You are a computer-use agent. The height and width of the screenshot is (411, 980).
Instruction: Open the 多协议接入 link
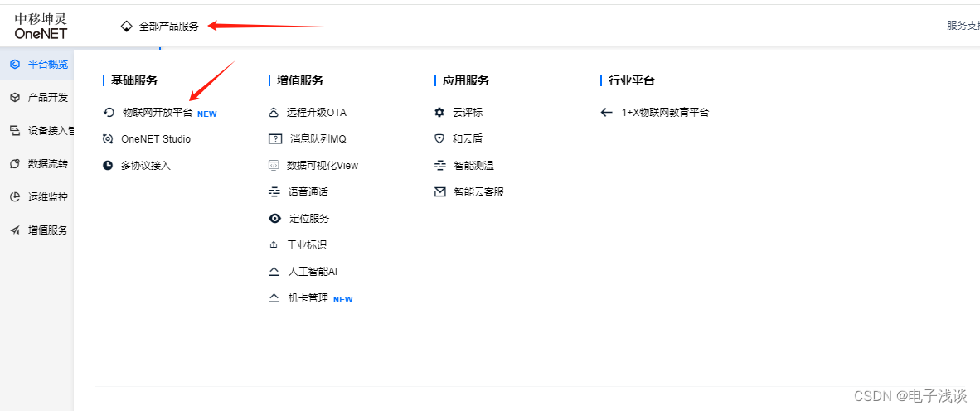(x=146, y=166)
